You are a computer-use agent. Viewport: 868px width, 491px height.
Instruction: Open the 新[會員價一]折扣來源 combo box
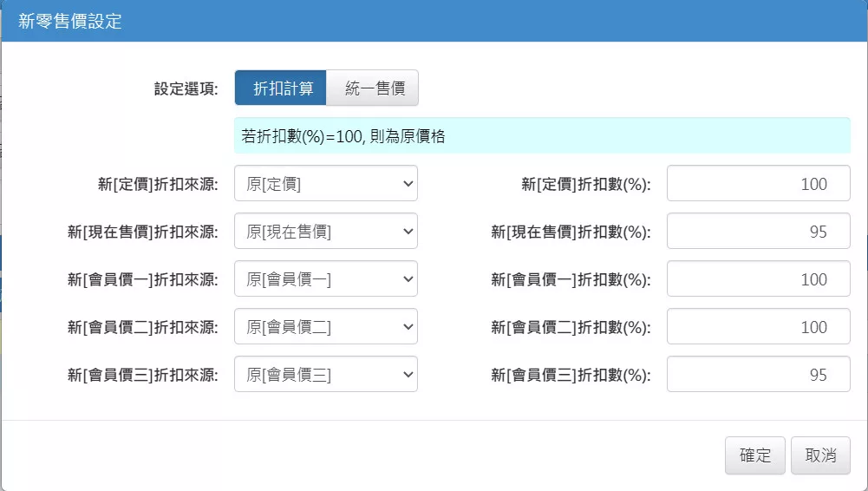(x=325, y=279)
